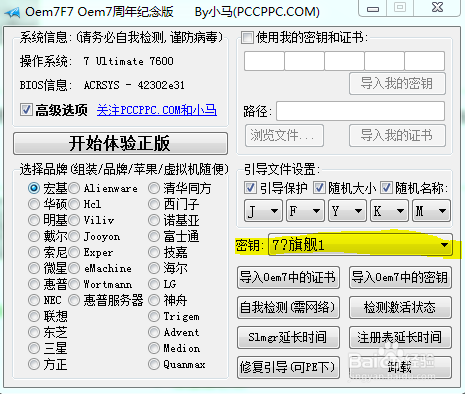Expand the 密钥 key selection dropdown
Image resolution: width=465 pixels, height=394 pixels.
click(x=360, y=245)
